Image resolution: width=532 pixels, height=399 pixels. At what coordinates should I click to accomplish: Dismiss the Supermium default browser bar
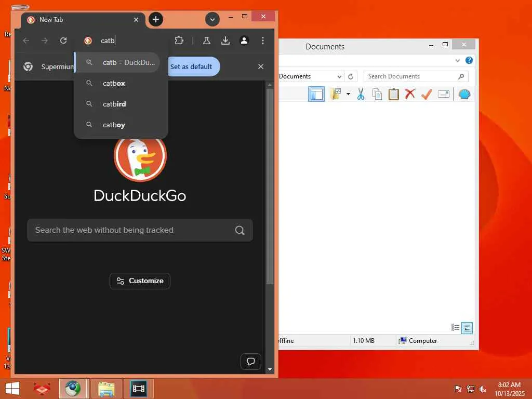point(261,66)
